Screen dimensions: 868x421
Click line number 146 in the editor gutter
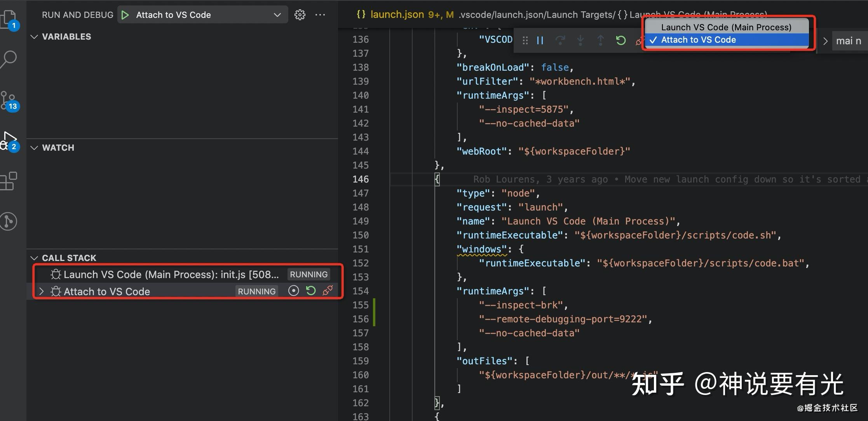click(361, 179)
